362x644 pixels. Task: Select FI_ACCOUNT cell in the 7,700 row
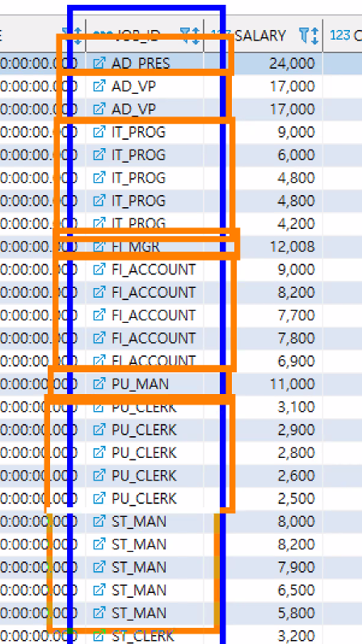click(x=145, y=315)
